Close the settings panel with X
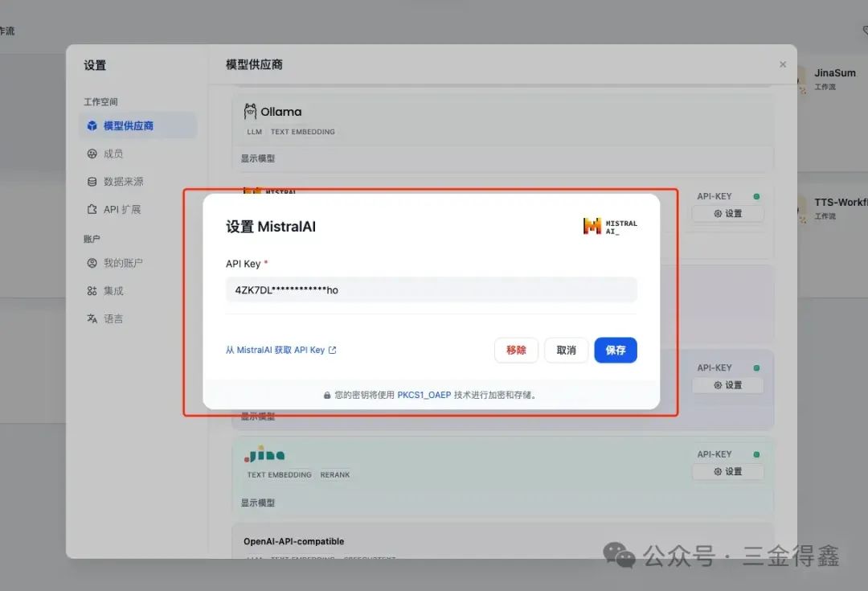The width and height of the screenshot is (868, 591). tap(783, 64)
